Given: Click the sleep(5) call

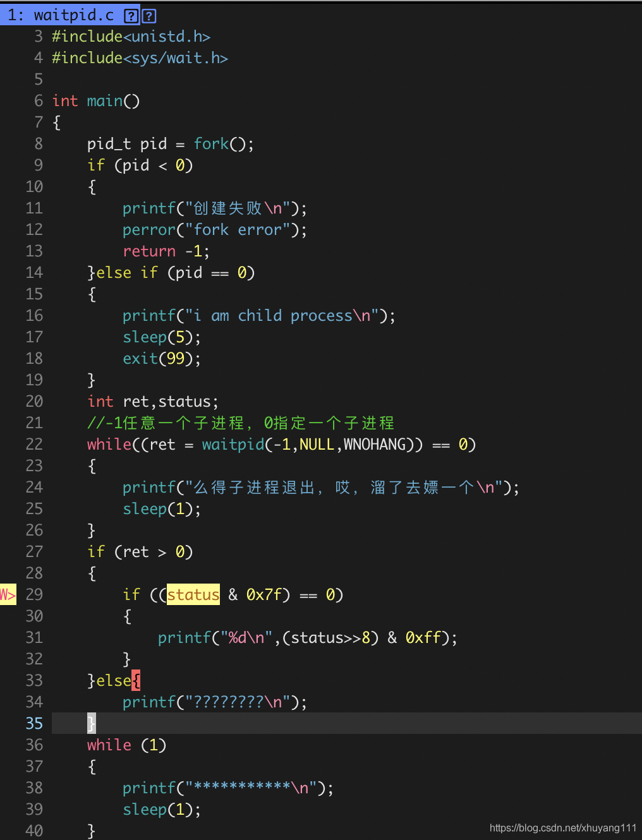Looking at the screenshot, I should pos(162,337).
